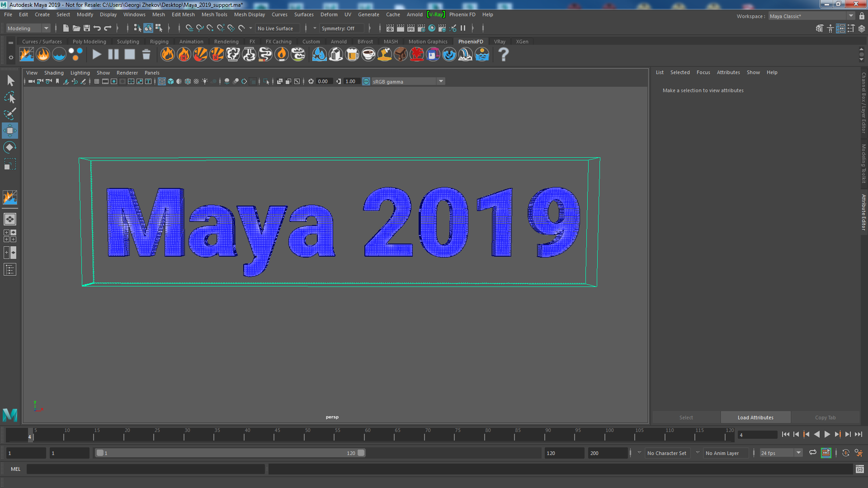
Task: Click the Load Attributes button
Action: (x=755, y=418)
